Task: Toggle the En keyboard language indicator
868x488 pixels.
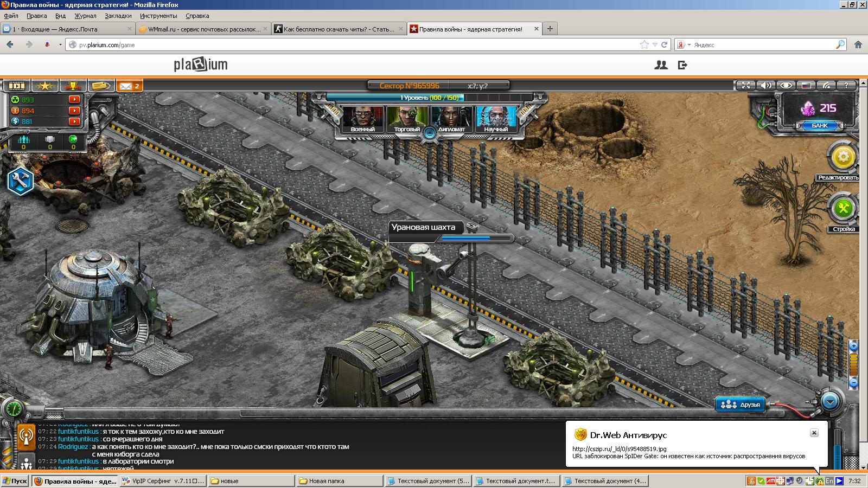Action: [829, 481]
